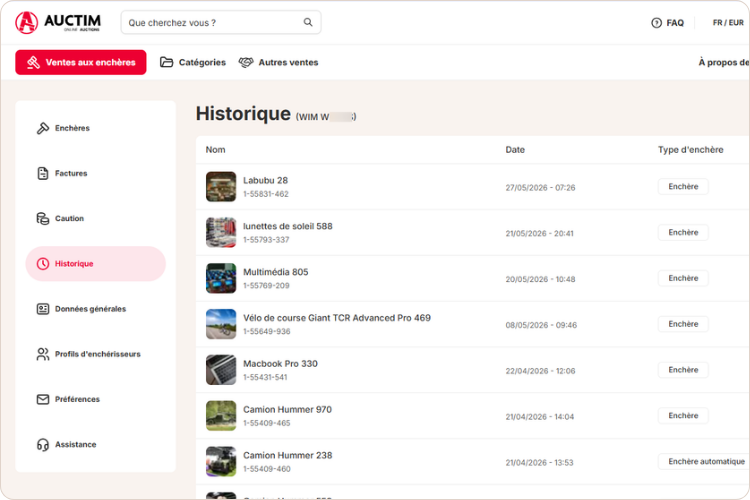Open the À propos menu
Viewport: 750px width, 500px height.
point(724,62)
